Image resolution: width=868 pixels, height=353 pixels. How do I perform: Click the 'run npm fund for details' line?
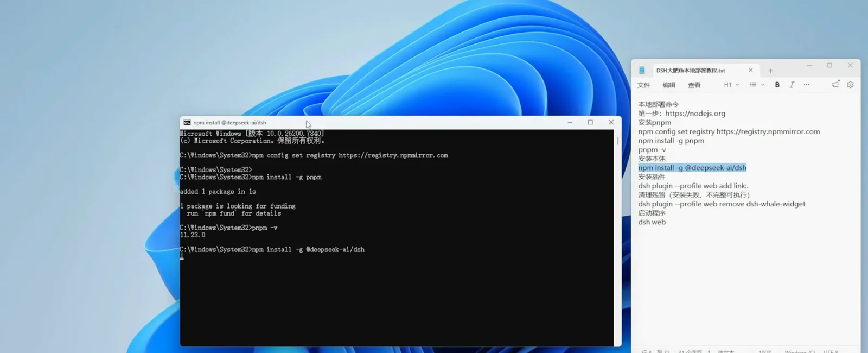click(x=234, y=213)
